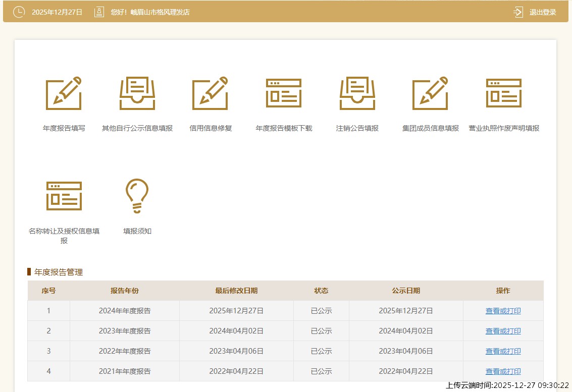Click the 退出登录 exit icon
Image resolution: width=572 pixels, height=392 pixels.
[x=518, y=12]
